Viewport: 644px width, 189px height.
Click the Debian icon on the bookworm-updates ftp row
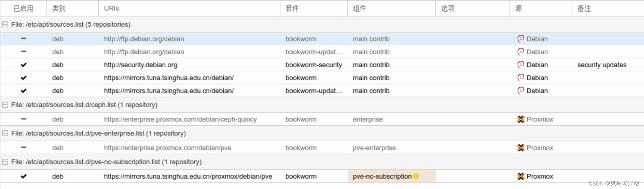click(521, 52)
